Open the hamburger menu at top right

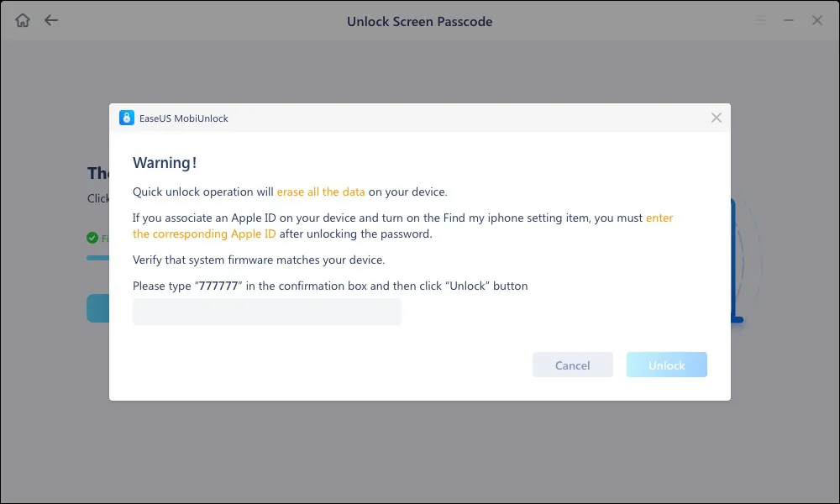coord(761,19)
